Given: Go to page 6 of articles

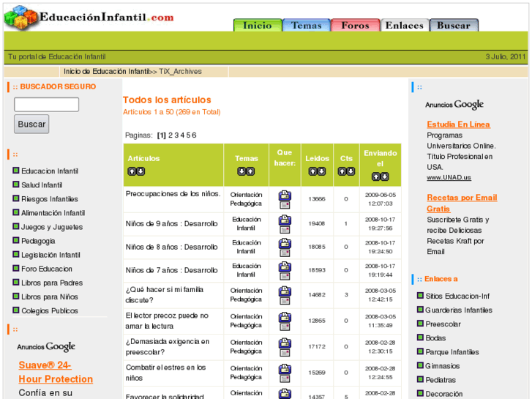Looking at the screenshot, I should 194,135.
